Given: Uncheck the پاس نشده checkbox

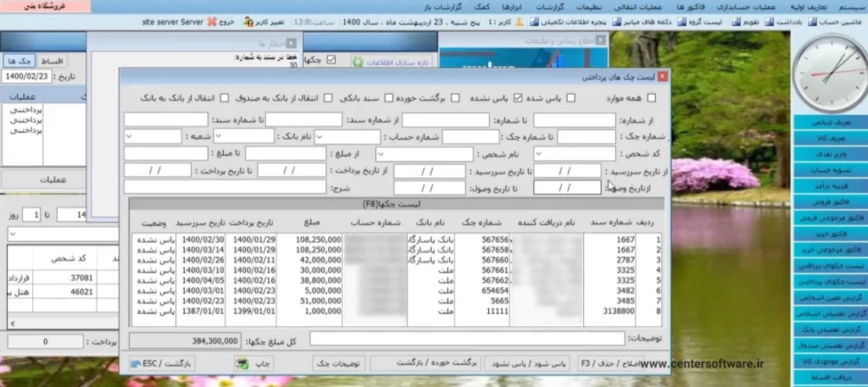Looking at the screenshot, I should [x=518, y=98].
